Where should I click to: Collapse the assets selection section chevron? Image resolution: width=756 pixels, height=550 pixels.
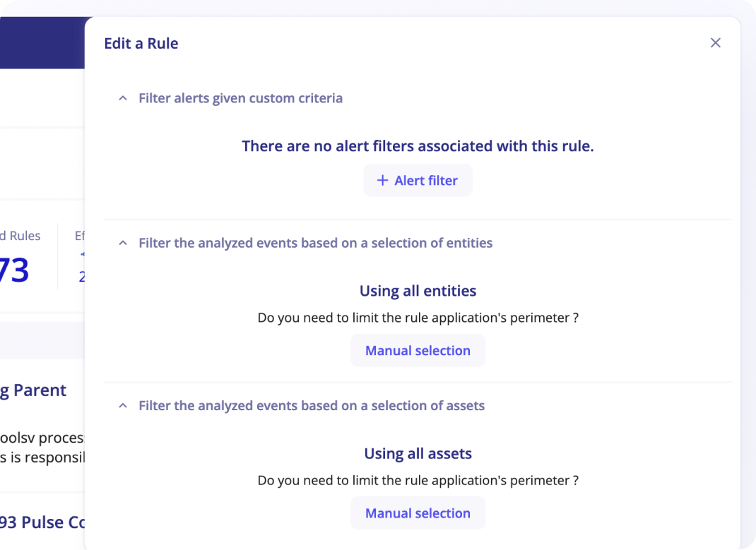[x=123, y=406]
